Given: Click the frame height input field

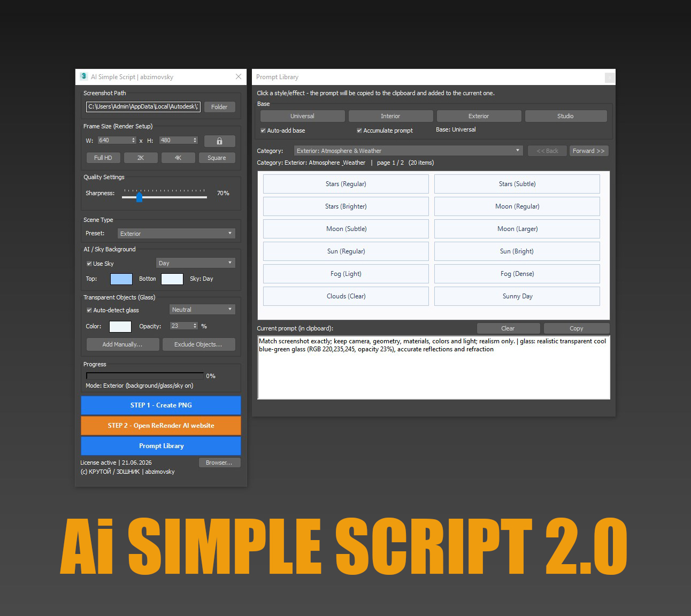Looking at the screenshot, I should [x=175, y=140].
